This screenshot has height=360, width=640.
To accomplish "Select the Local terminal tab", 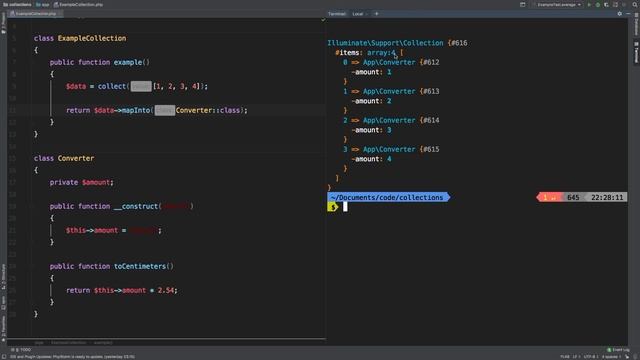I will coord(358,14).
